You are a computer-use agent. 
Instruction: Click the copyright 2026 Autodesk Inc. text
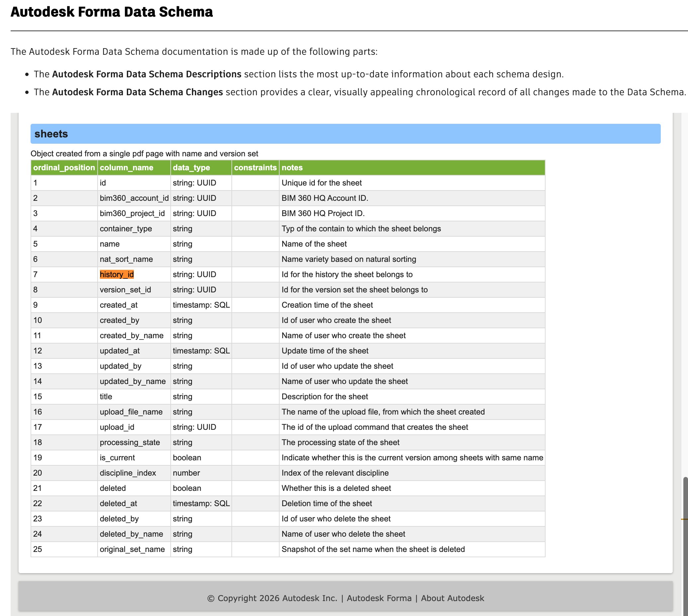272,598
